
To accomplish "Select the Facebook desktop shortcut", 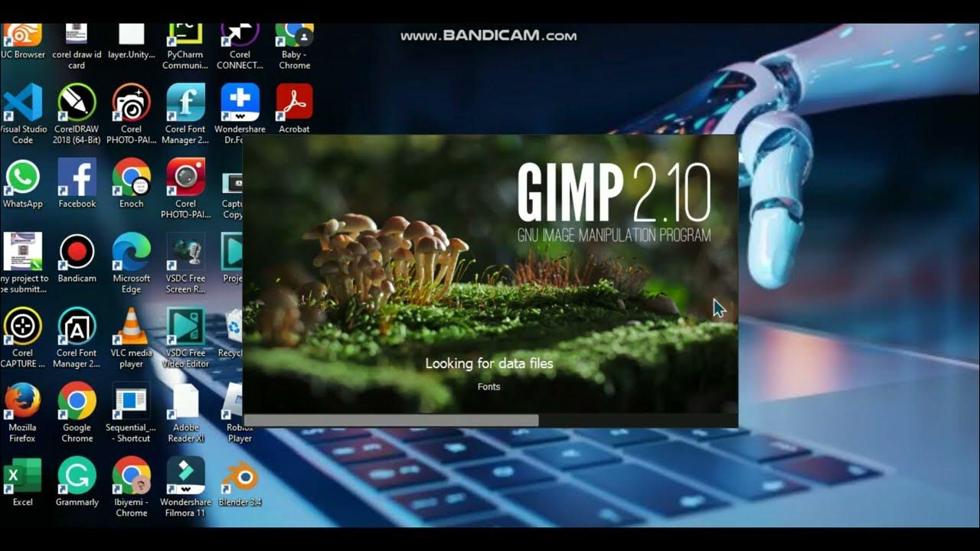I will pyautogui.click(x=77, y=184).
